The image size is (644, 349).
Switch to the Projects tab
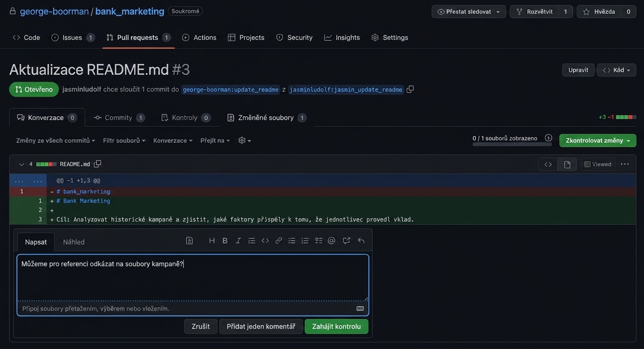pyautogui.click(x=246, y=37)
